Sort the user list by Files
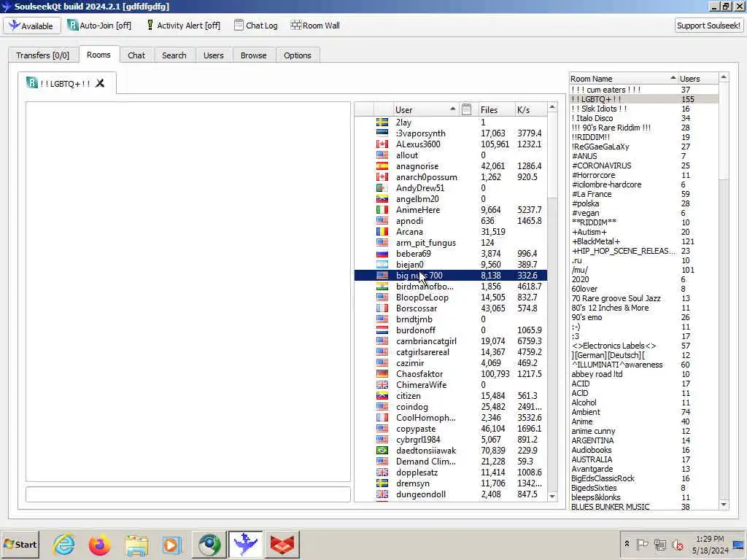This screenshot has width=747, height=560. (495, 110)
